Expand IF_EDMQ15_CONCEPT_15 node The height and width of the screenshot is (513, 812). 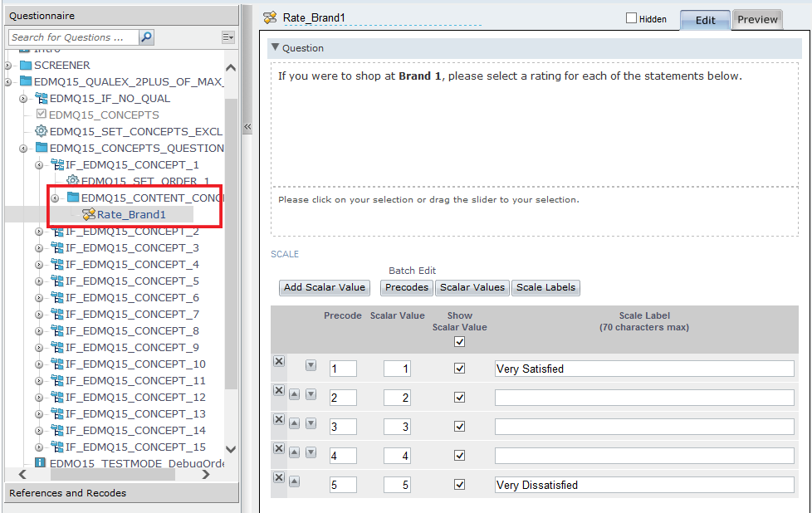pos(39,447)
